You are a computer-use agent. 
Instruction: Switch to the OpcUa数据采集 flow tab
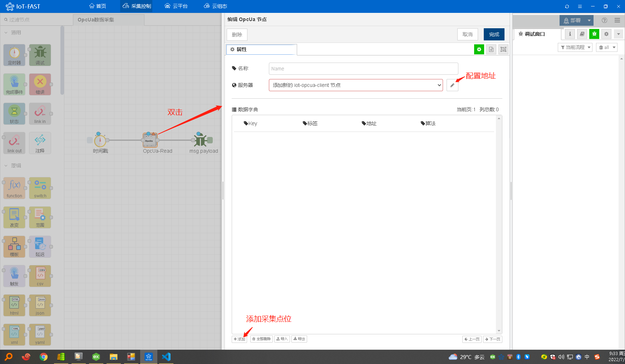click(108, 20)
